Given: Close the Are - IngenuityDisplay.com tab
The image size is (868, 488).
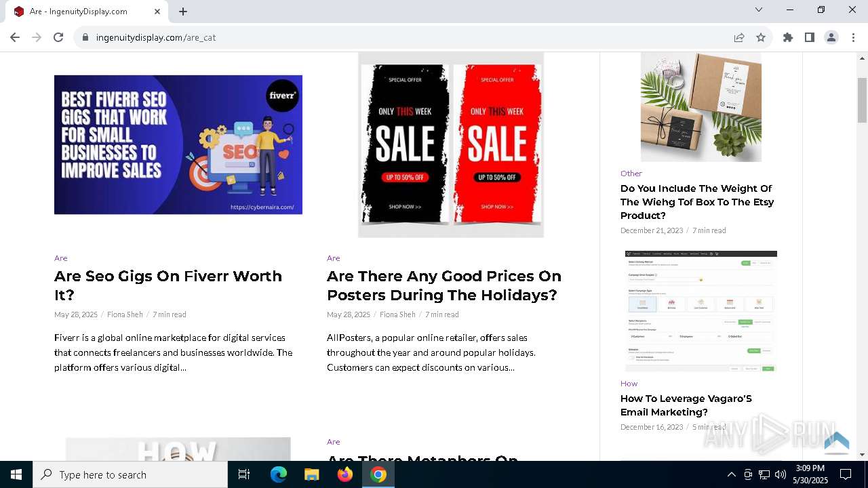Looking at the screenshot, I should 157,12.
